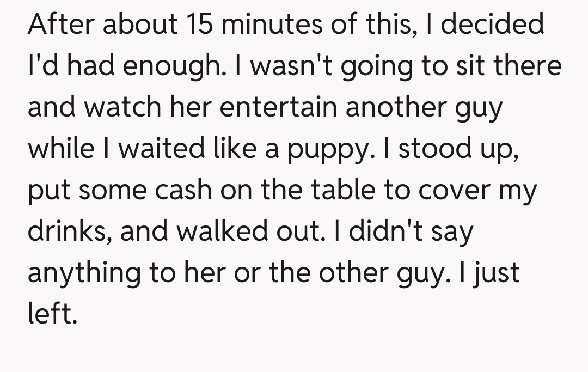Click the final word "left."
The height and width of the screenshot is (372, 588).
tap(53, 314)
